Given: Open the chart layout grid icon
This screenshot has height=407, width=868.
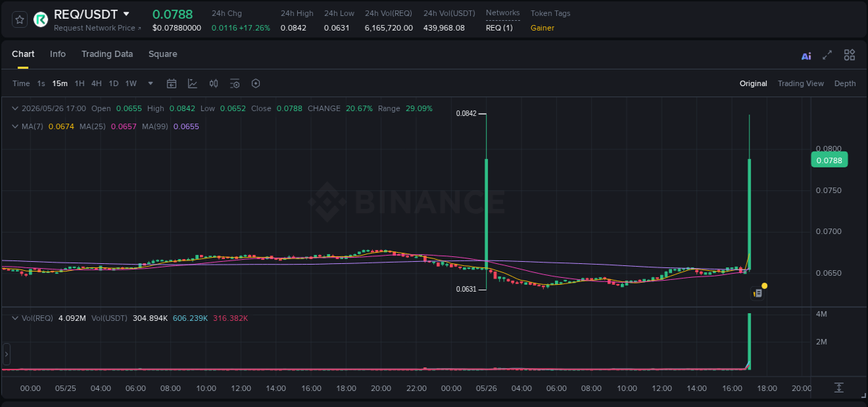Looking at the screenshot, I should click(x=849, y=55).
